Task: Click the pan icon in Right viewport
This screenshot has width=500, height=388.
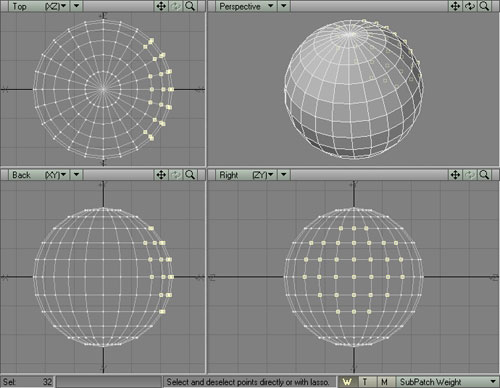Action: [455, 175]
